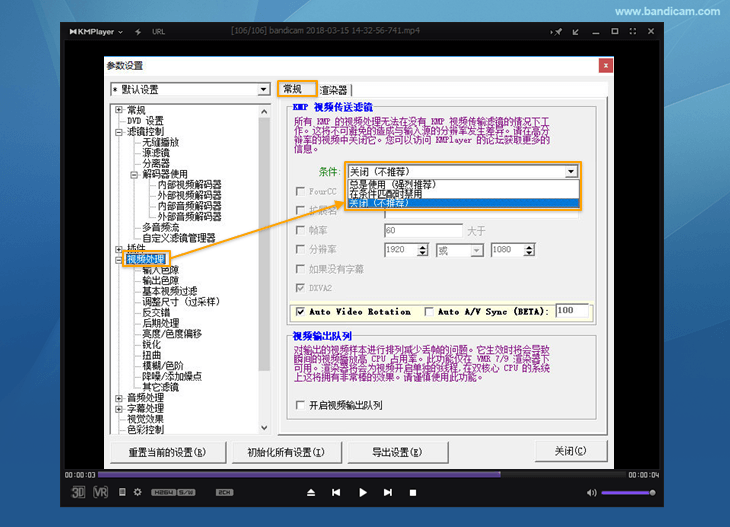Expand the 音频处理 tree node
This screenshot has width=730, height=527.
[119, 398]
